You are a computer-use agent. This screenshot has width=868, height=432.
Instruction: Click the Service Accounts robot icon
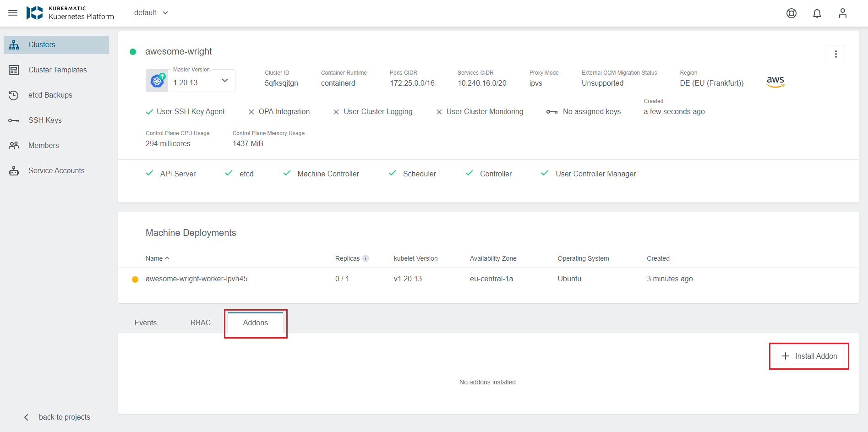pos(14,171)
